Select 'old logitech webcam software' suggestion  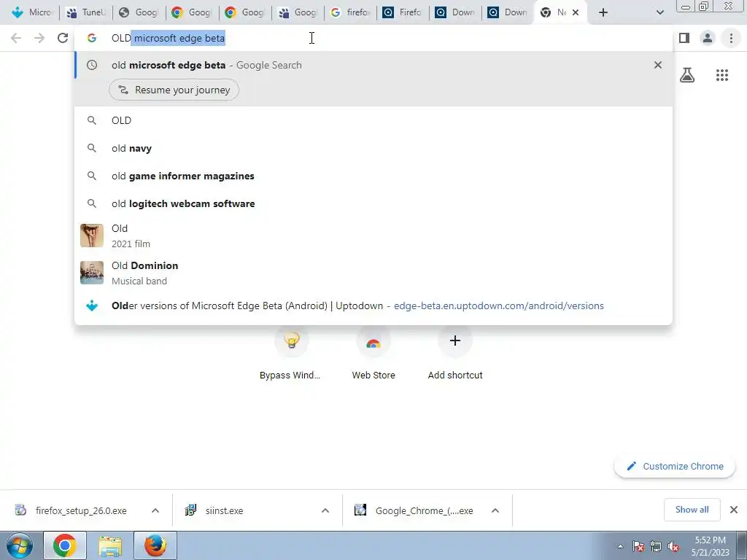click(x=373, y=203)
